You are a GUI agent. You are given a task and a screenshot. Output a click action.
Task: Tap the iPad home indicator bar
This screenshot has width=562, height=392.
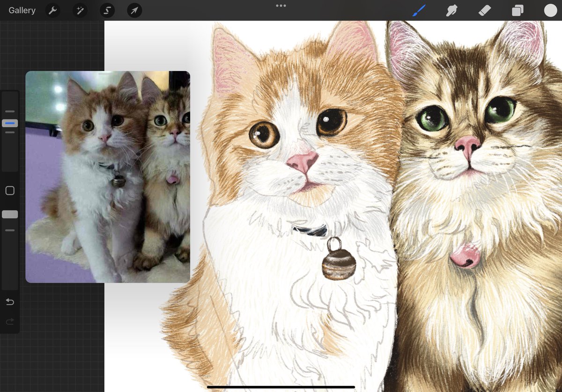pyautogui.click(x=281, y=387)
